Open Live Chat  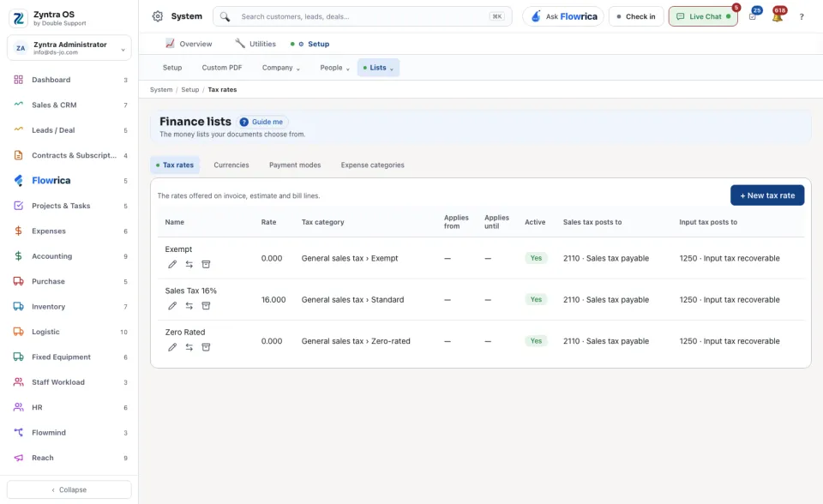pos(703,16)
